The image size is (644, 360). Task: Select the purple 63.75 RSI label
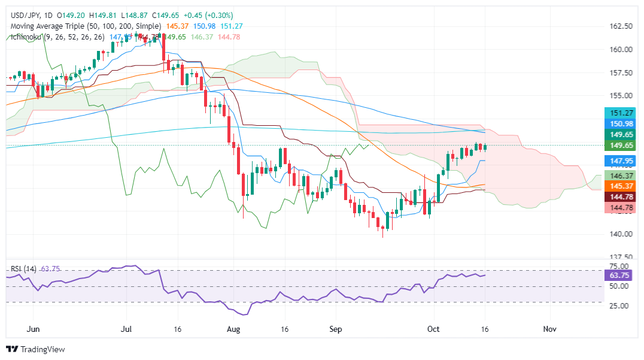620,276
